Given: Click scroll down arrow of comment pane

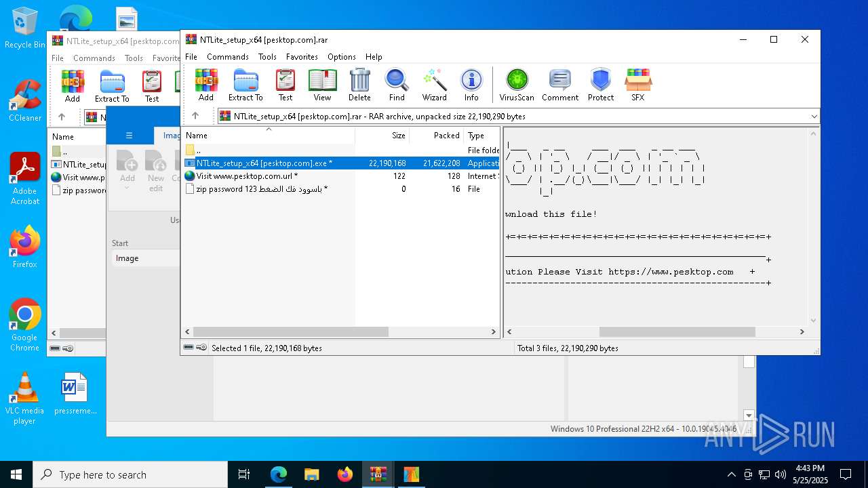Looking at the screenshot, I should coord(814,321).
